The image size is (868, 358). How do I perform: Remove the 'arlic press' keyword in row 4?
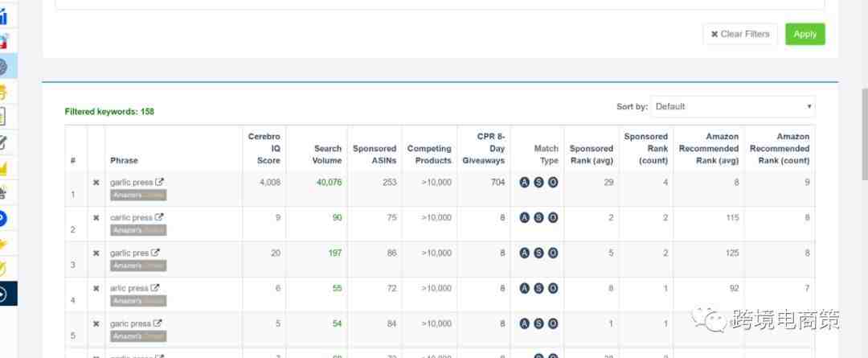pyautogui.click(x=96, y=288)
